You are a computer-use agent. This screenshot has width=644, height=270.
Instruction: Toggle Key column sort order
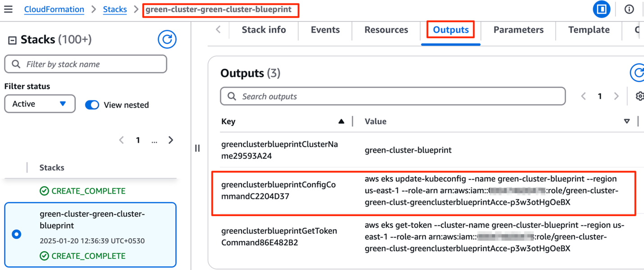point(341,121)
